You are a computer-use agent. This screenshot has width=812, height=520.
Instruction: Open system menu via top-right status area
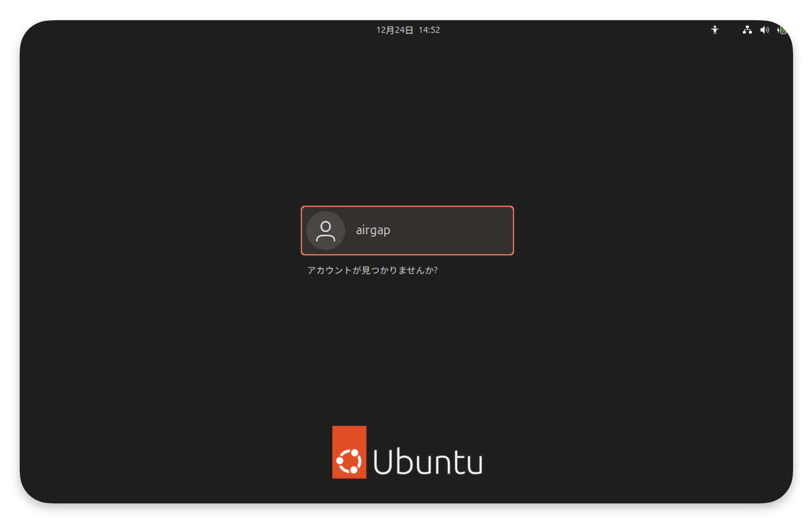point(764,30)
